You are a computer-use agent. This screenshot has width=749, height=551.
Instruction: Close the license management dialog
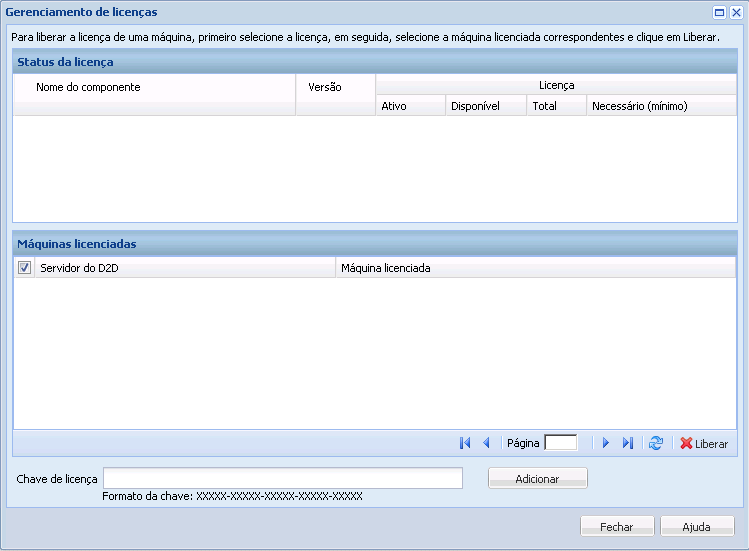736,12
